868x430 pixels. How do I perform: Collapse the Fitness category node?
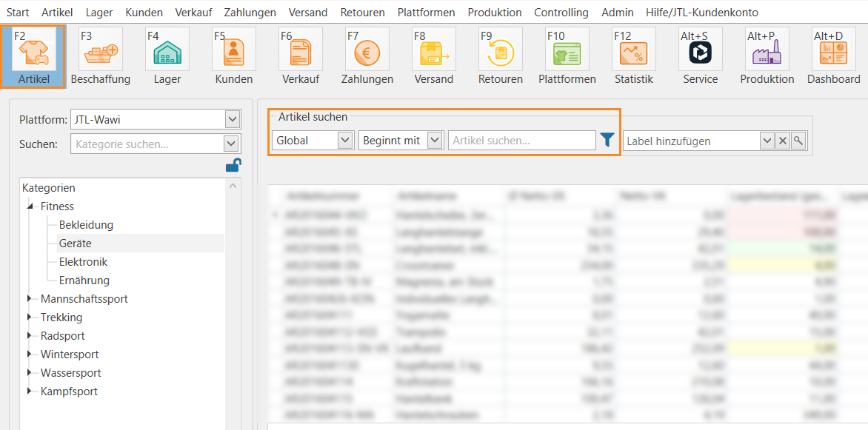pos(30,206)
